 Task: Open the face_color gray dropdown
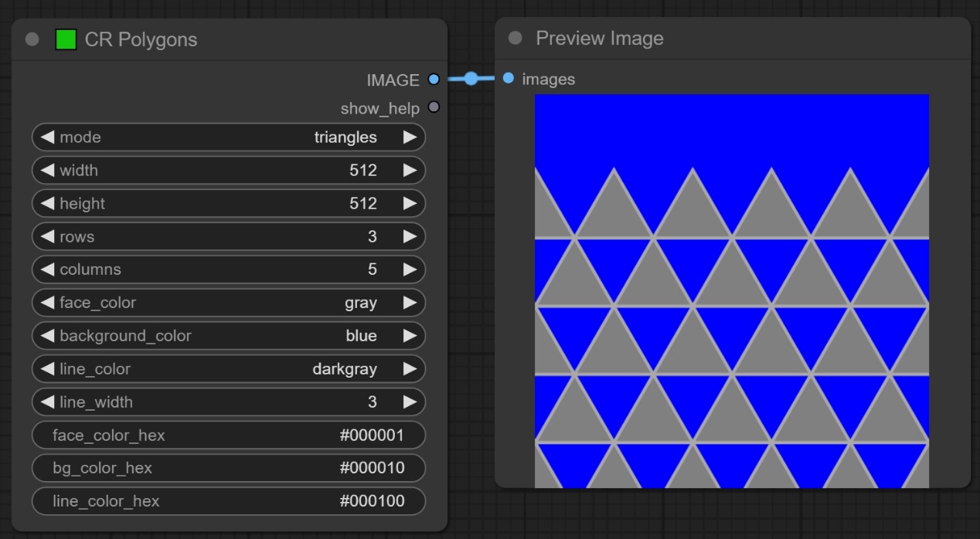[x=229, y=303]
